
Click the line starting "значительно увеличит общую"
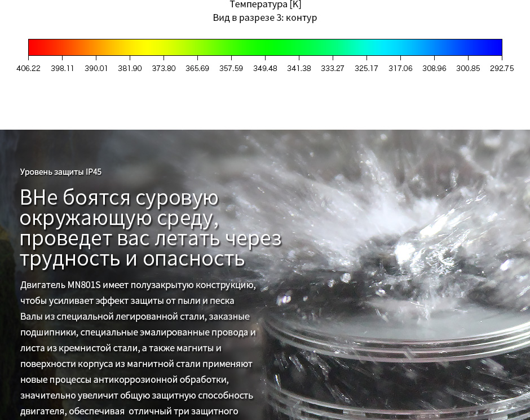click(137, 396)
